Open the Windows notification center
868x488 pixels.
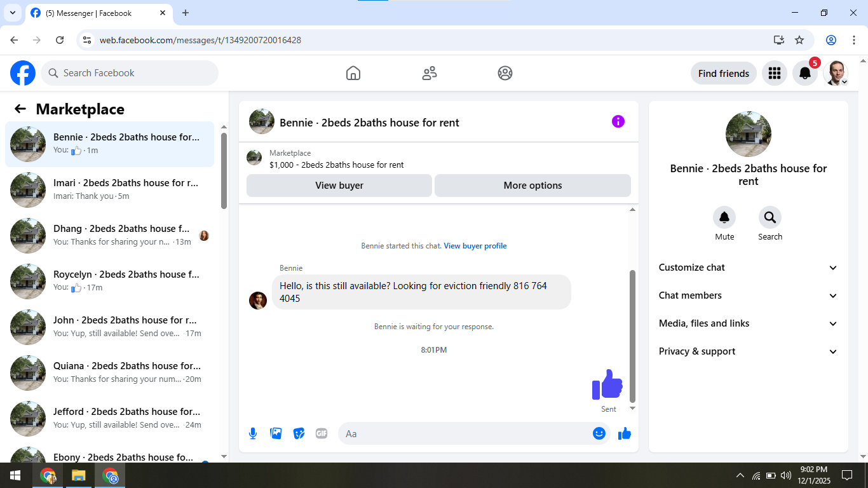pos(846,475)
